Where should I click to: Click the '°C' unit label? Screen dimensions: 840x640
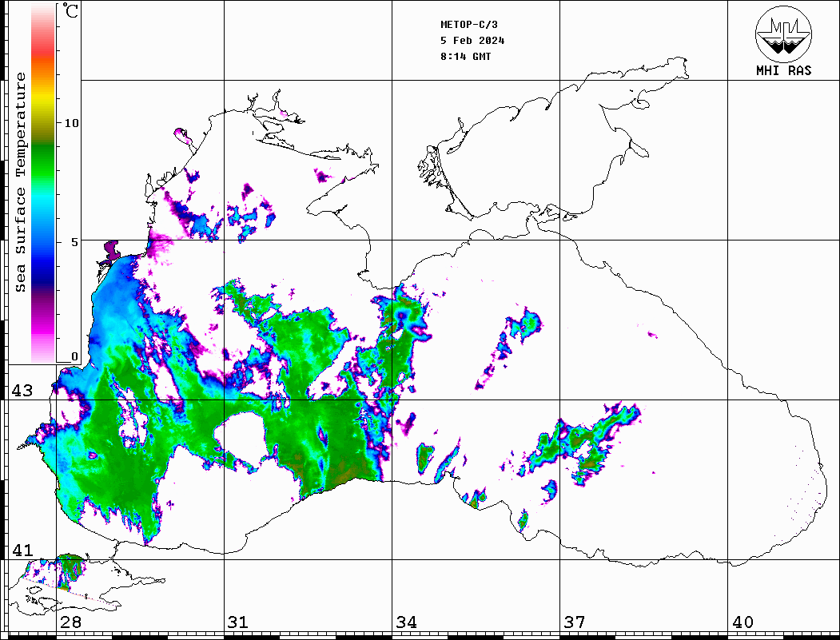coord(70,10)
